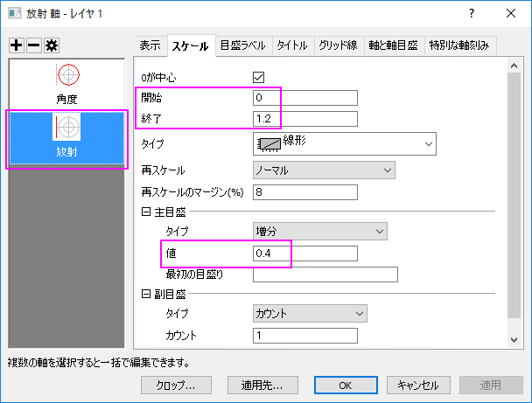Switch to the グリッド線 tab
532x403 pixels.
point(338,45)
